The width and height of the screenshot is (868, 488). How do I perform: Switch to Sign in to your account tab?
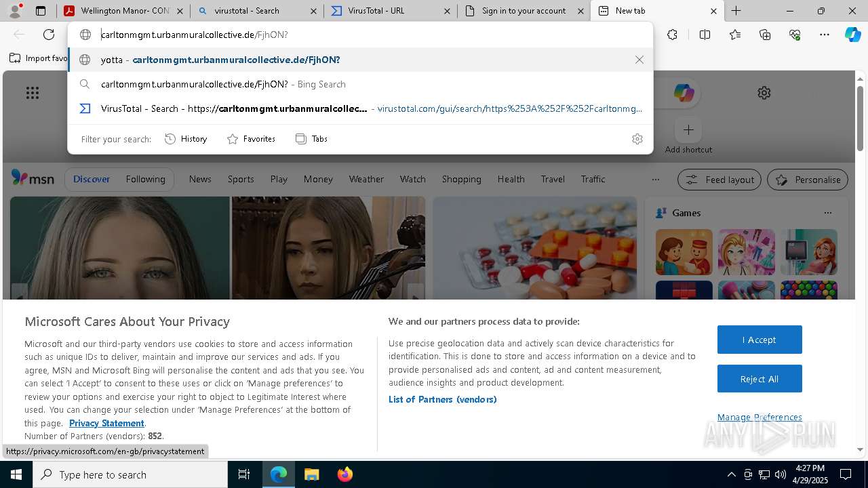pos(524,11)
